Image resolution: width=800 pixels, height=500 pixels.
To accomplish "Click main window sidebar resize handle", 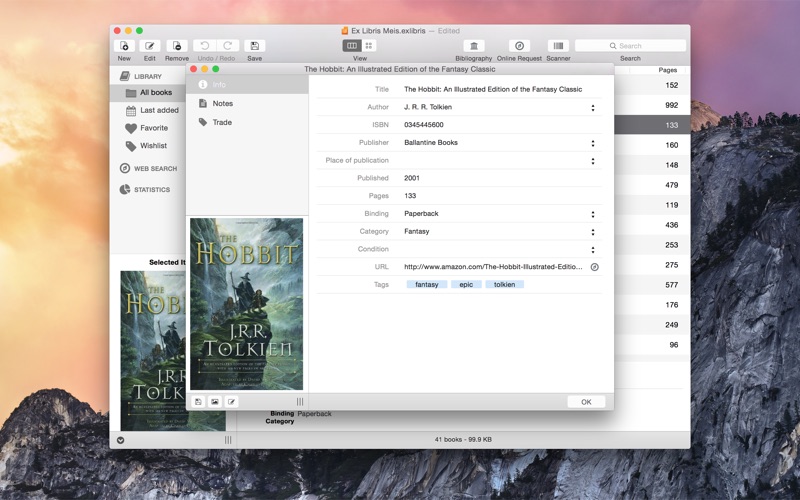I will (x=228, y=440).
